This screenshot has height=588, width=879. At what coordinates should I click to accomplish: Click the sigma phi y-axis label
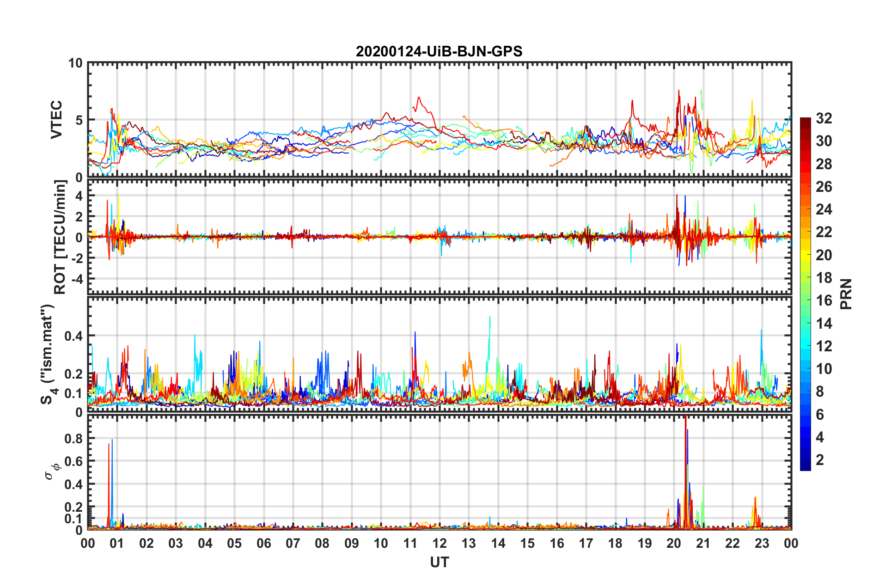[x=52, y=472]
